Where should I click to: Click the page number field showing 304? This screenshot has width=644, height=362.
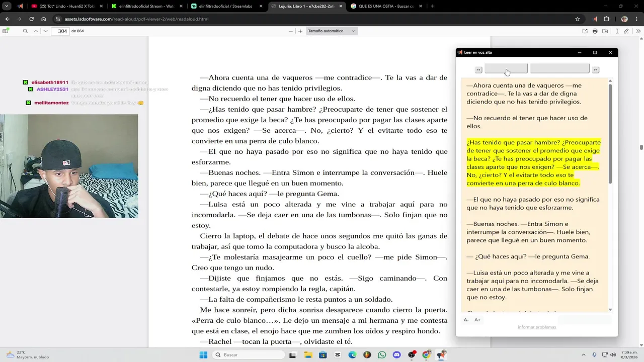[x=62, y=31]
